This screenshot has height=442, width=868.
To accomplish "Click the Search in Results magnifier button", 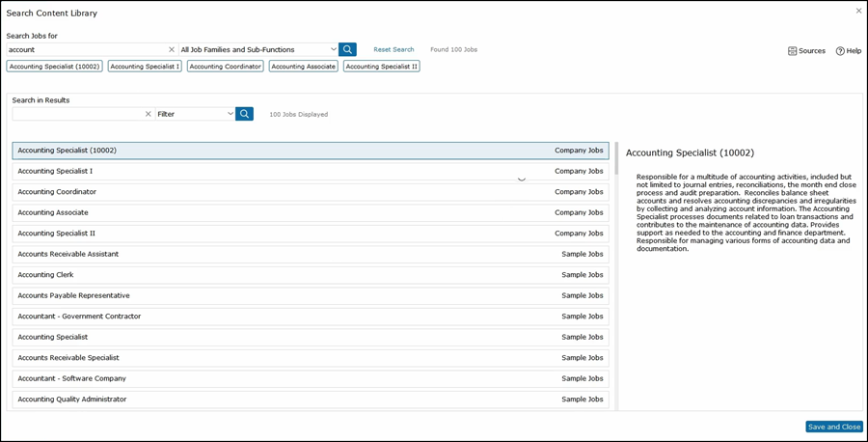I will [244, 114].
